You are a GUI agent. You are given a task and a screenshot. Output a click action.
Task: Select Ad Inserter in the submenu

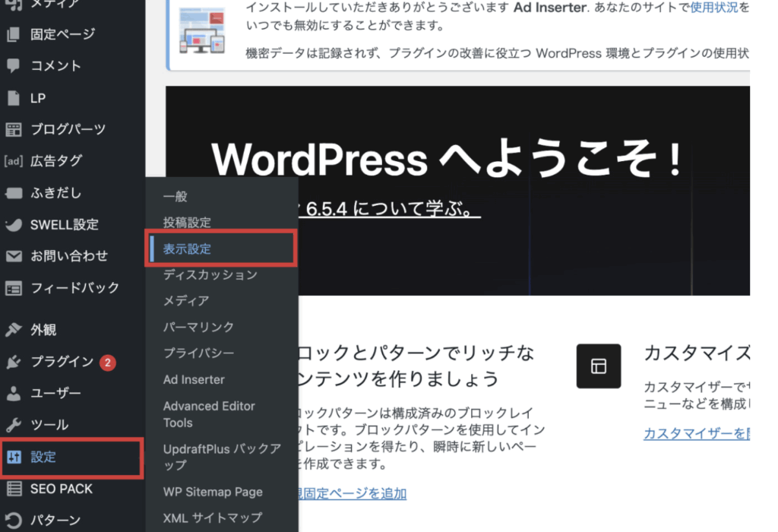(194, 379)
